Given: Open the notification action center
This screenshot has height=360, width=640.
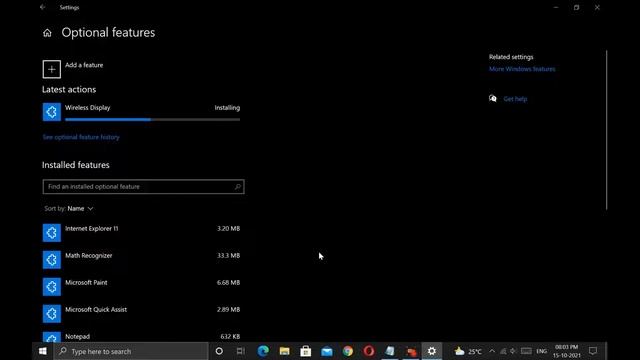Looking at the screenshot, I should tap(593, 351).
